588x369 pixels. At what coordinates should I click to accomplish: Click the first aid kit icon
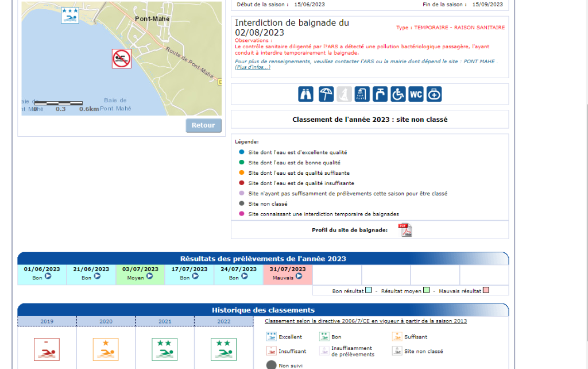point(434,94)
